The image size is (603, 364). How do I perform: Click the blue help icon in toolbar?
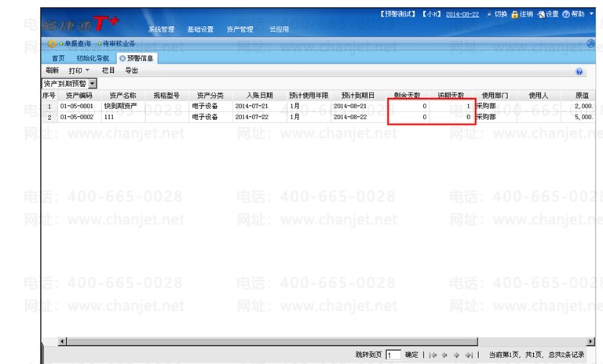coord(579,71)
